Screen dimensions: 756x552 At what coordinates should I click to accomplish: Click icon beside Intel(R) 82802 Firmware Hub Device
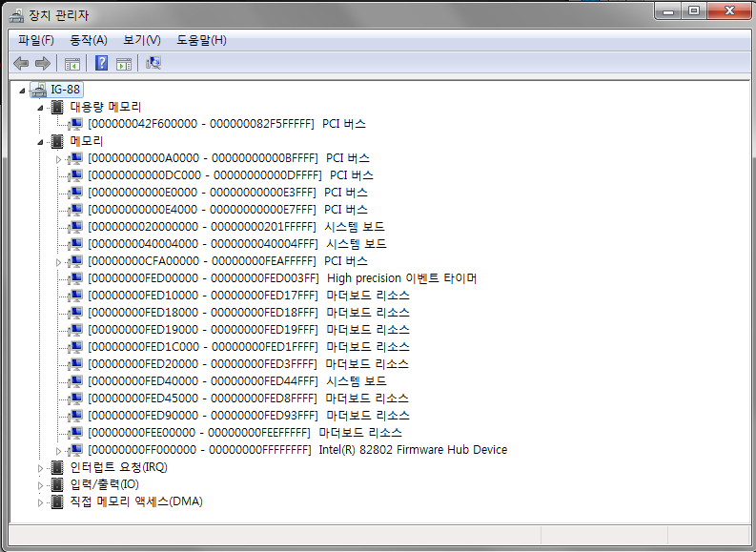pyautogui.click(x=75, y=450)
